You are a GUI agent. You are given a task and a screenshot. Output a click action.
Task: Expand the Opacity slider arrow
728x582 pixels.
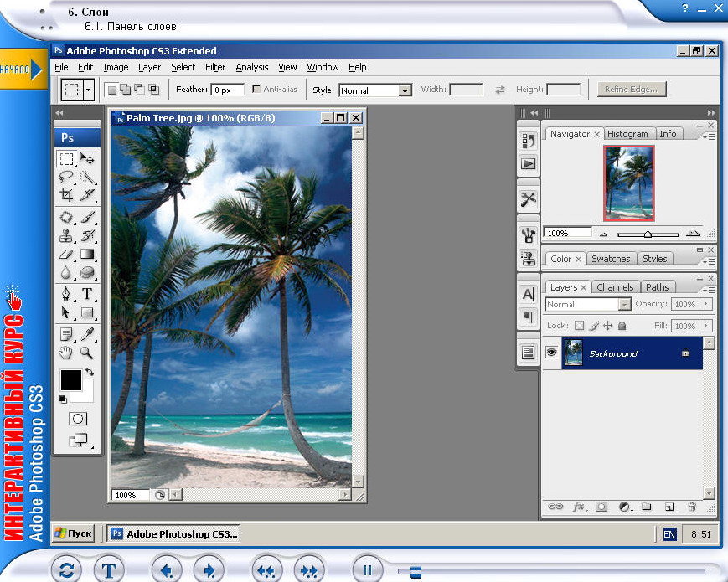[x=706, y=305]
